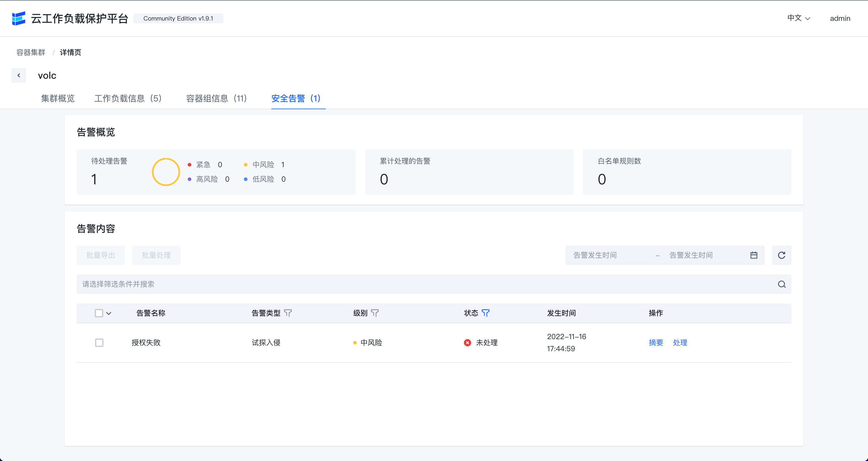This screenshot has width=868, height=461.
Task: Click the search magnifier icon
Action: 782,284
